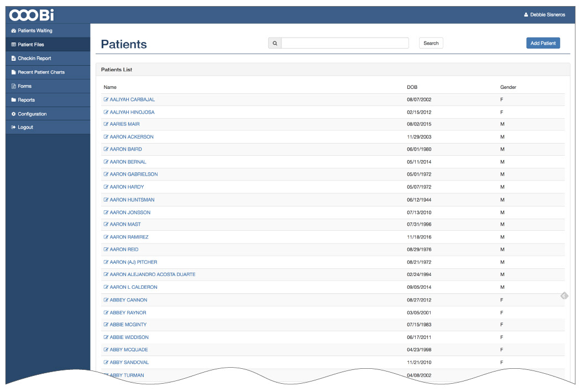Click the Patients page title
Image resolution: width=581 pixels, height=392 pixels.
pos(124,44)
